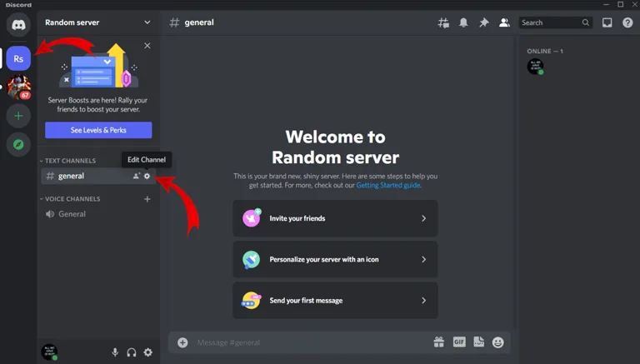This screenshot has height=364, width=640.
Task: Collapse the VOICE CHANNELS category
Action: click(70, 199)
